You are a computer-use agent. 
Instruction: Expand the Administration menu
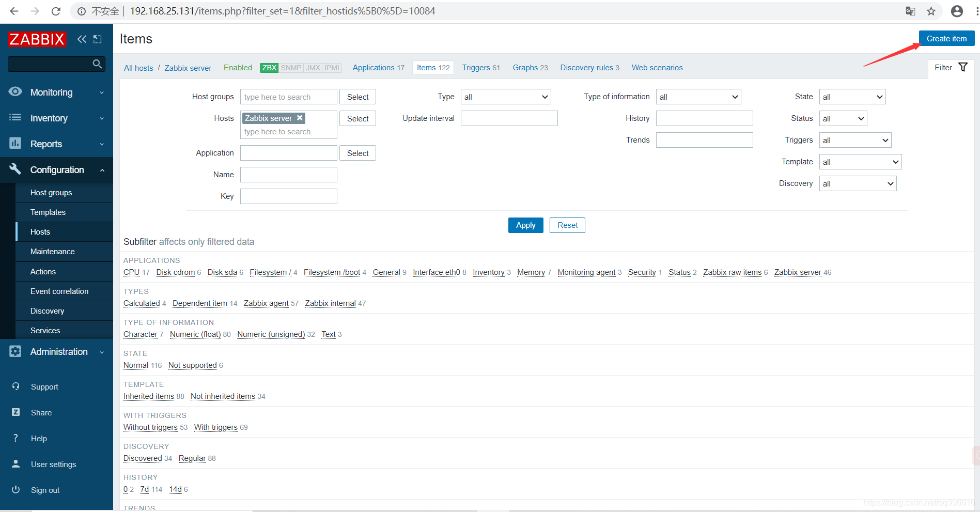(56, 351)
